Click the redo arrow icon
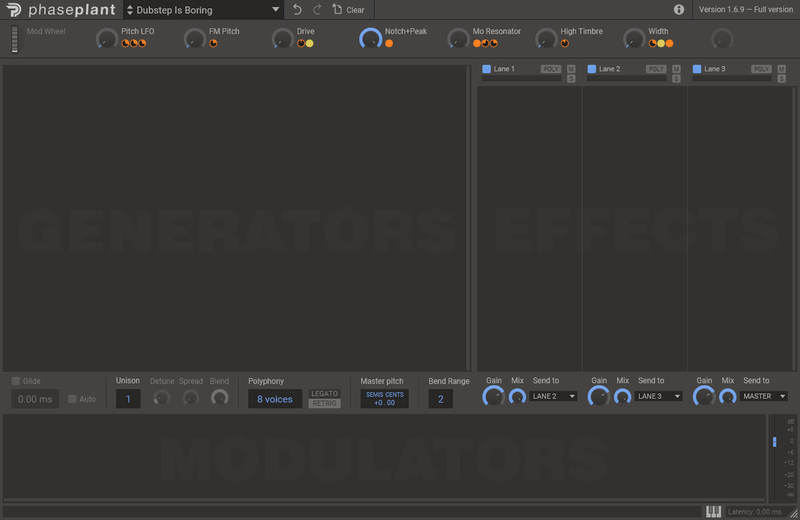This screenshot has width=800, height=520. [317, 10]
